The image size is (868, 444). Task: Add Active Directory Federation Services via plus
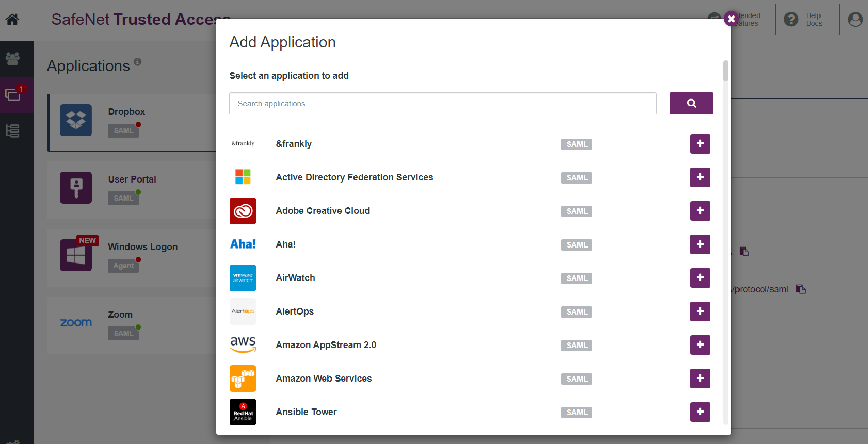point(700,177)
